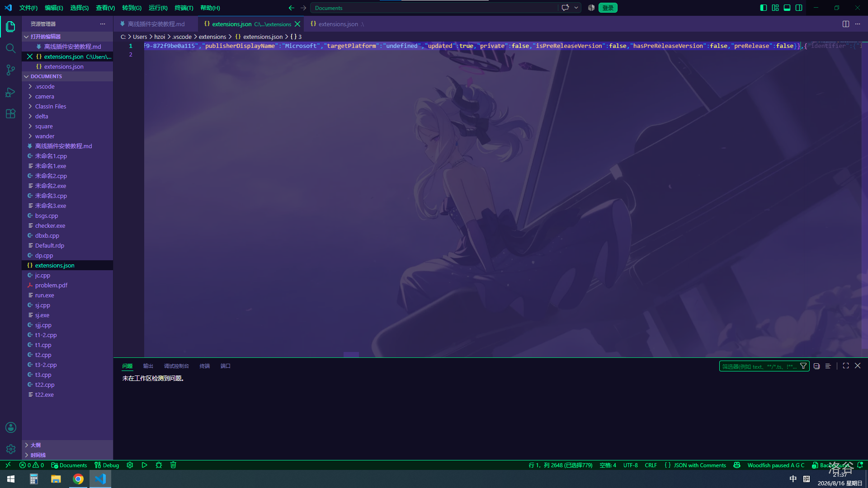Open the 文件(F) menu
Viewport: 868px width, 488px height.
(28, 8)
